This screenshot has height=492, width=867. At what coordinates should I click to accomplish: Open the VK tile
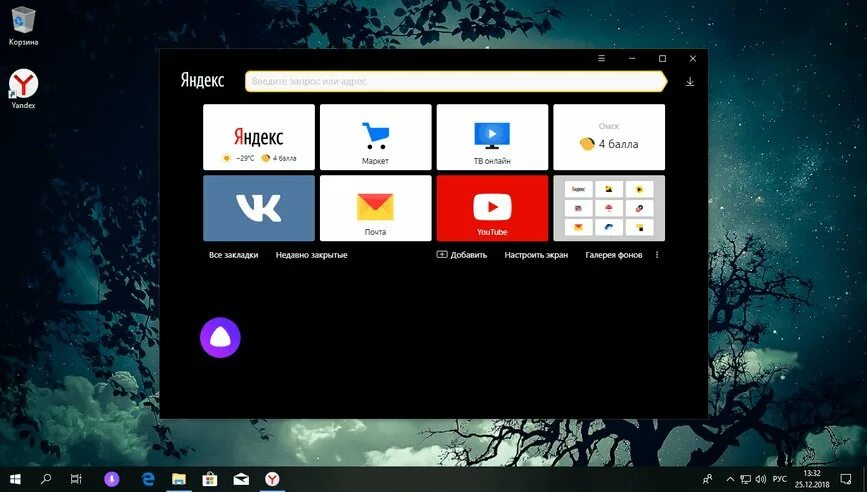coord(259,208)
